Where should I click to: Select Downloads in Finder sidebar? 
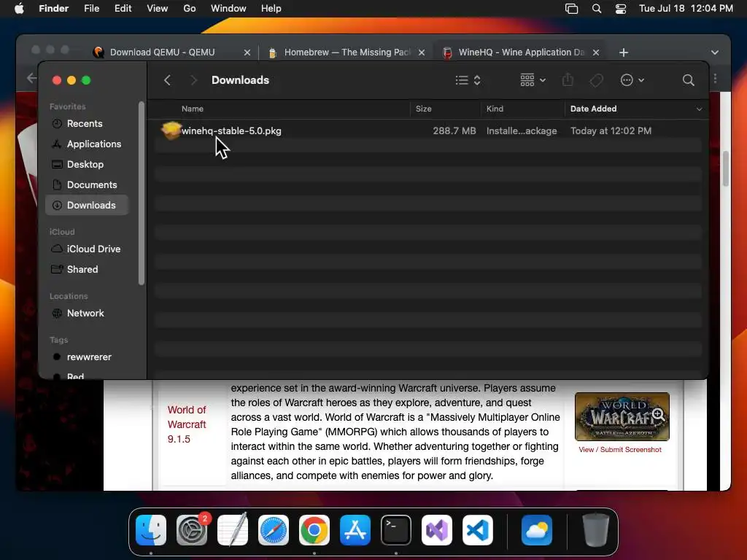pyautogui.click(x=87, y=205)
